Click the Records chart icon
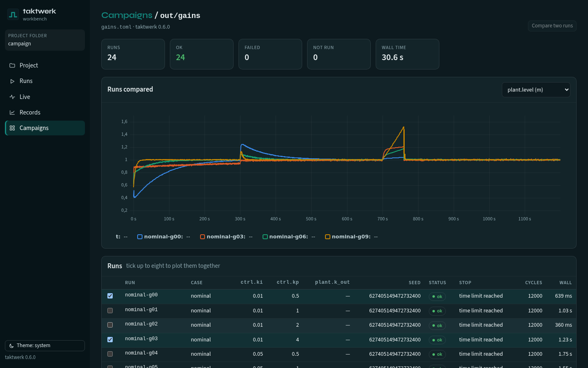 (12, 112)
